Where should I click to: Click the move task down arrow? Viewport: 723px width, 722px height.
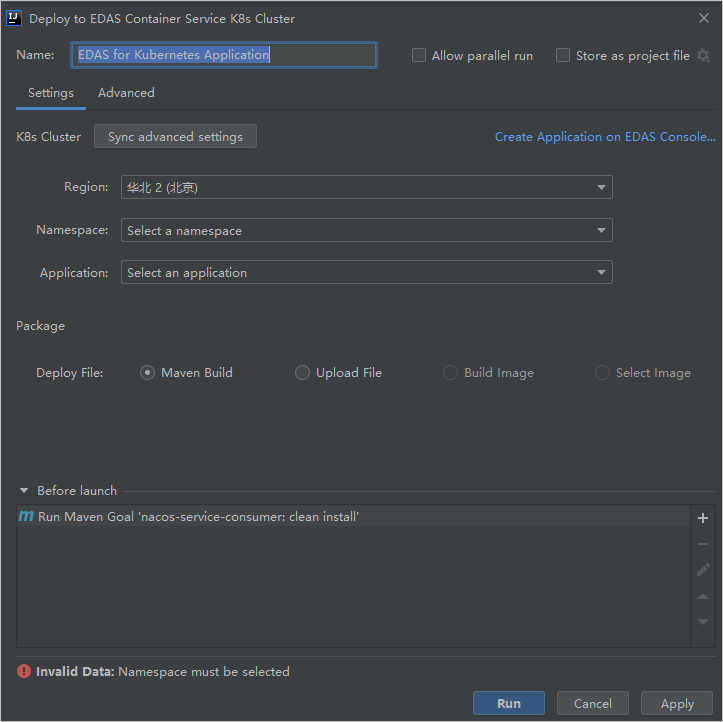[x=703, y=622]
